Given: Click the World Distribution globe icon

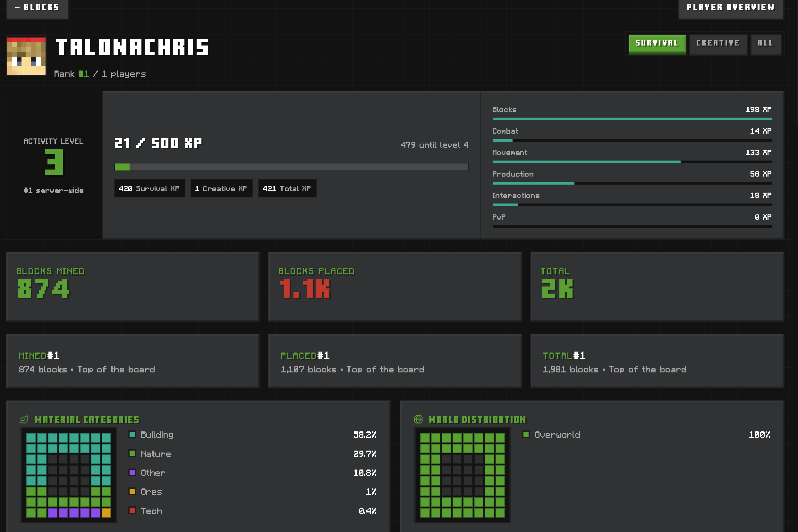Looking at the screenshot, I should [418, 420].
